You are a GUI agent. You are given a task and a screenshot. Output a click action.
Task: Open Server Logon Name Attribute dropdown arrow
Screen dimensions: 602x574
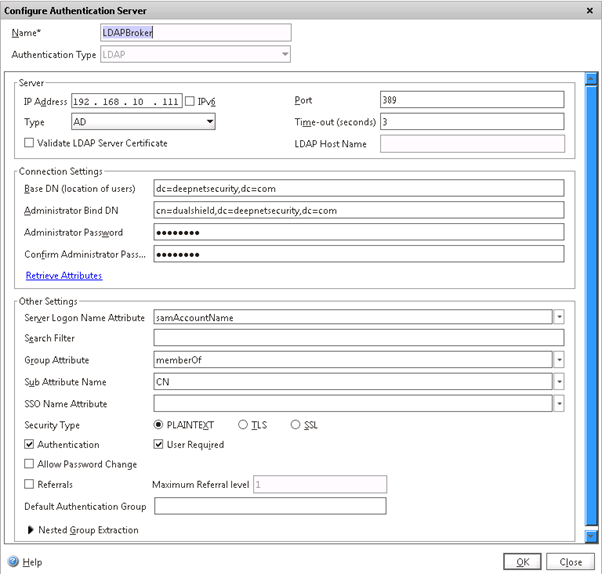[x=559, y=317]
